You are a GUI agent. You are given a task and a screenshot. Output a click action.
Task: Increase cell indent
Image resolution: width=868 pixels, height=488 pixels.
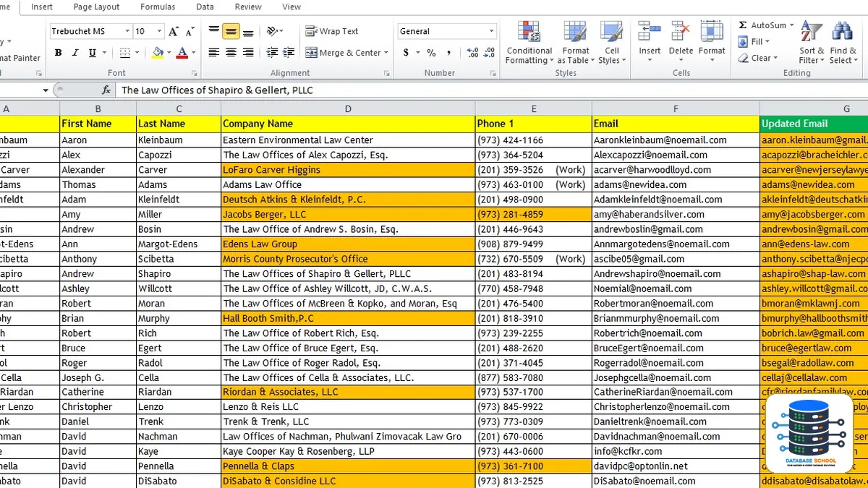tap(289, 53)
